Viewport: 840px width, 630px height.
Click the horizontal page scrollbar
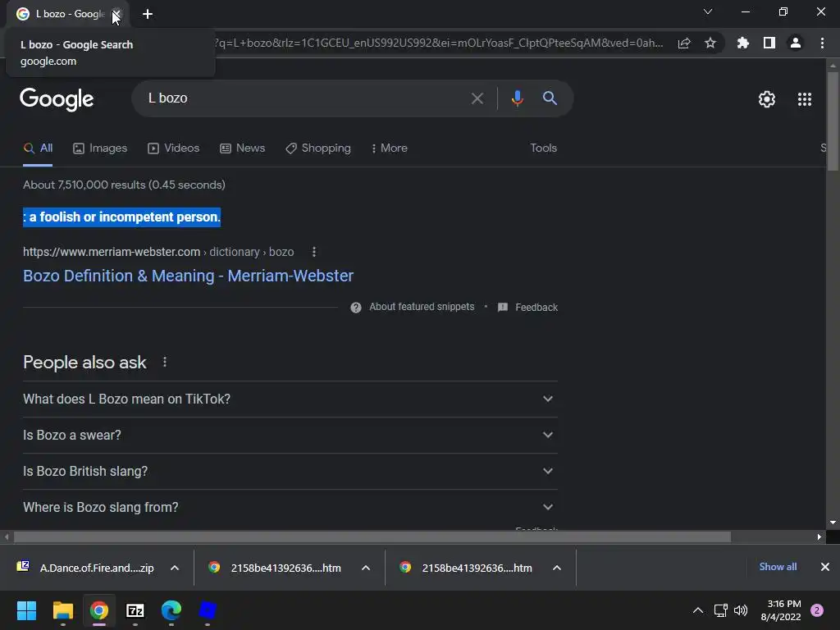pyautogui.click(x=372, y=536)
